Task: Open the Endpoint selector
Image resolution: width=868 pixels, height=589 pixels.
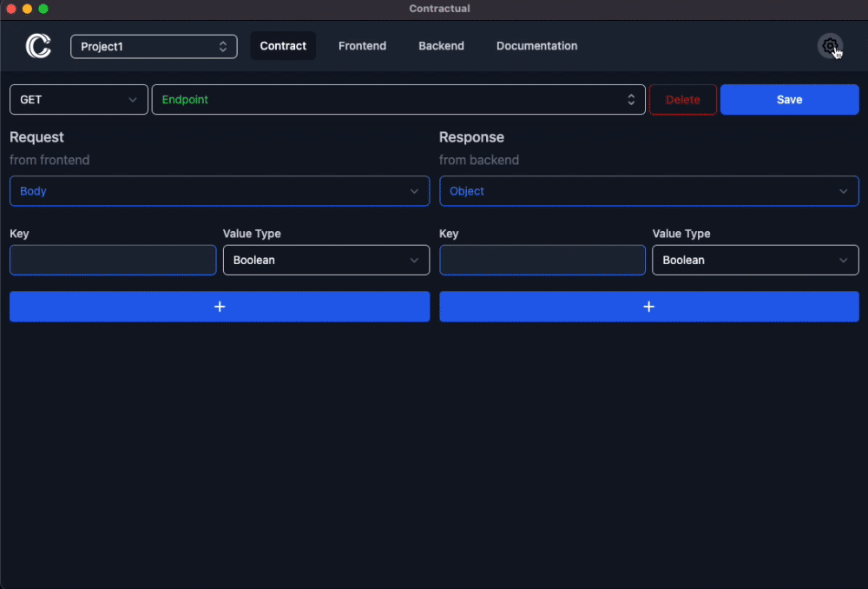Action: click(x=398, y=100)
